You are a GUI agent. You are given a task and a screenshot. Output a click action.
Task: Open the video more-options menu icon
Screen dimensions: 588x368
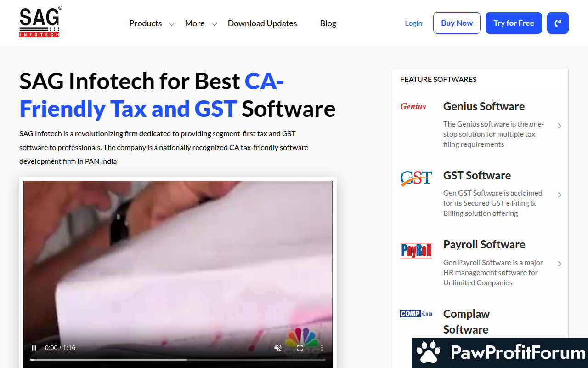(x=322, y=348)
